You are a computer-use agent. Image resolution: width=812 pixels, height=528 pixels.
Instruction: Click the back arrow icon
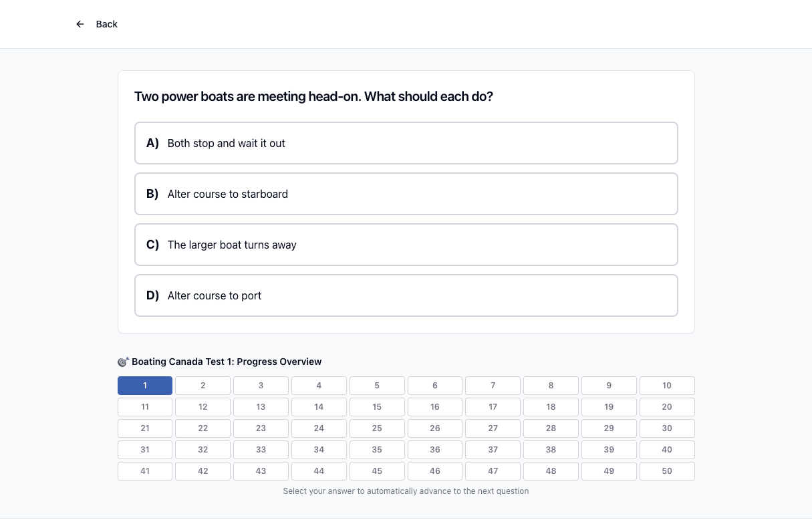tap(80, 24)
